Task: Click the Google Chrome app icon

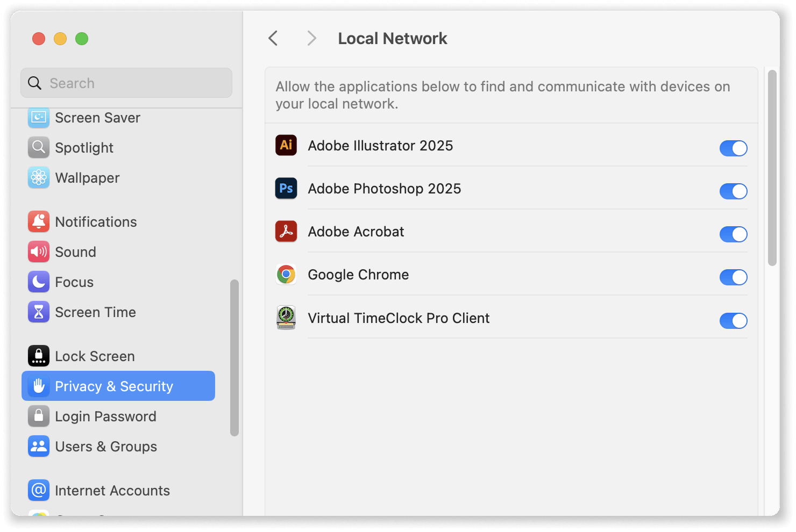Action: tap(286, 274)
